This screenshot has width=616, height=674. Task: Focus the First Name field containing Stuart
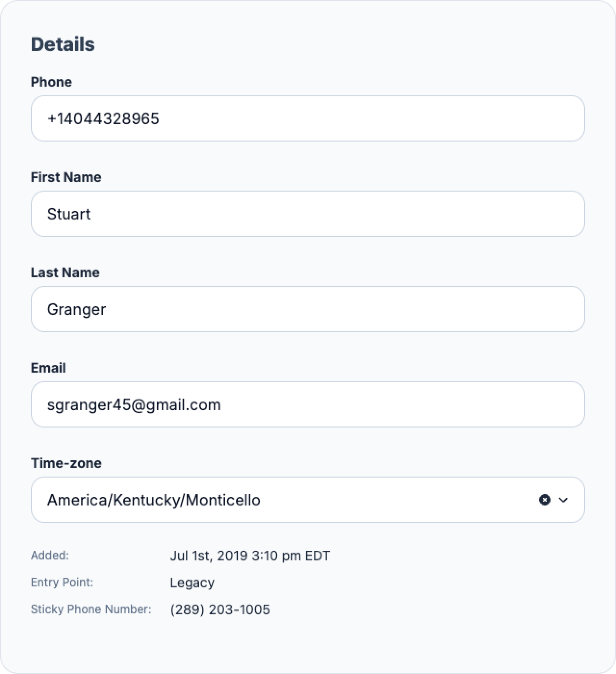308,214
